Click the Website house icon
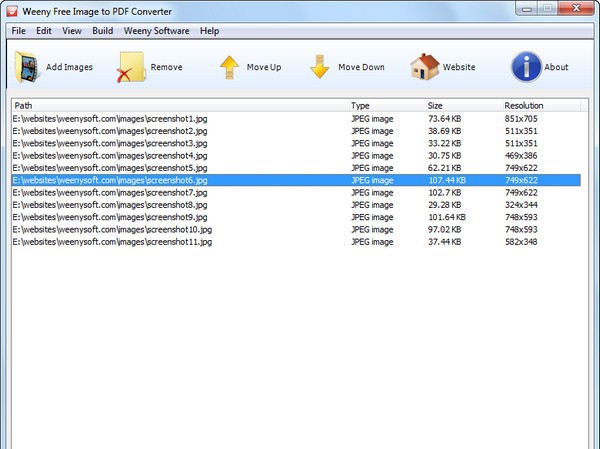Viewport: 600px width, 449px height. pos(425,67)
